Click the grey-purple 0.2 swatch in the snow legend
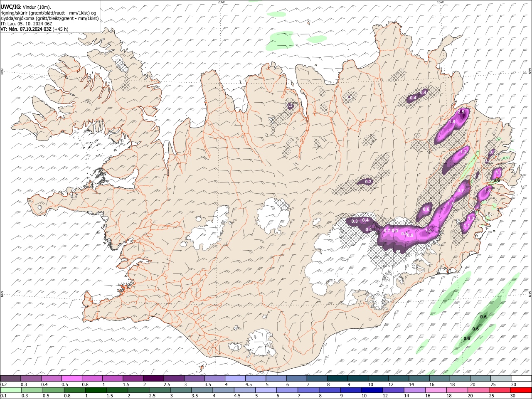Viewport: 532px width, 399px height. (10, 378)
